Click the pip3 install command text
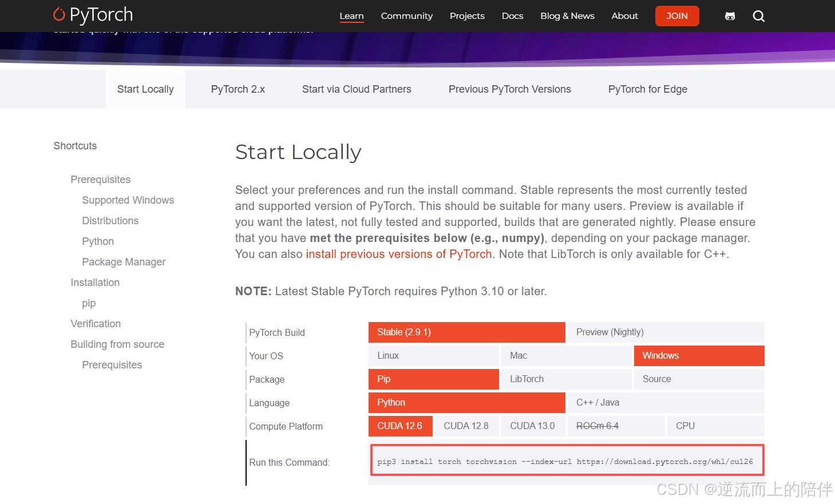The image size is (835, 504). coord(565,462)
